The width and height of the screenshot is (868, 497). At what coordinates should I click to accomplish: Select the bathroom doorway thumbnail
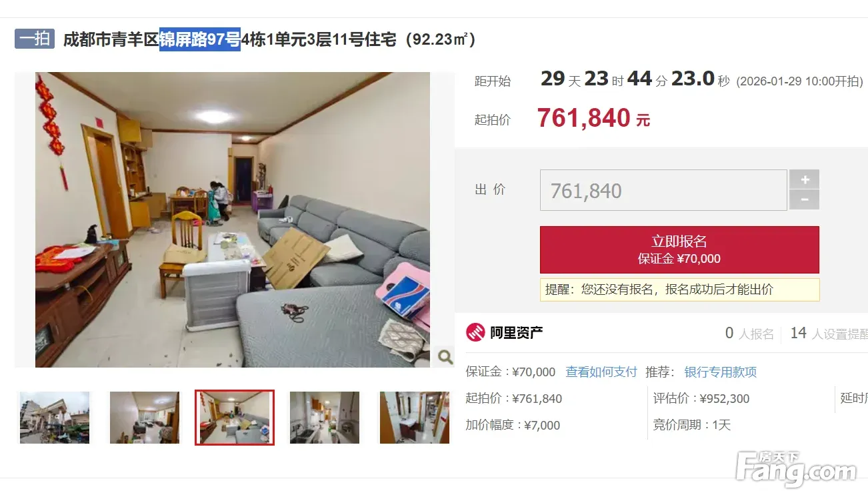point(415,418)
